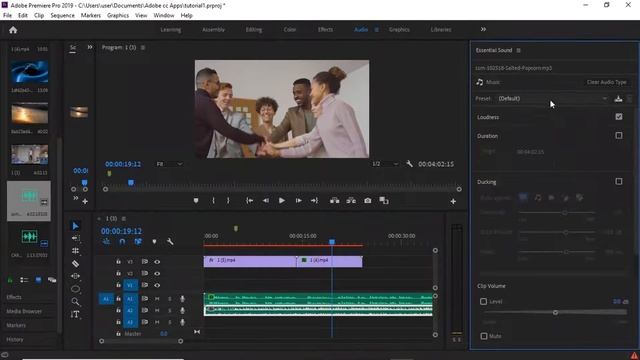This screenshot has height=360, width=640.
Task: Toggle Linked Selection in timeline
Action: coord(138,242)
